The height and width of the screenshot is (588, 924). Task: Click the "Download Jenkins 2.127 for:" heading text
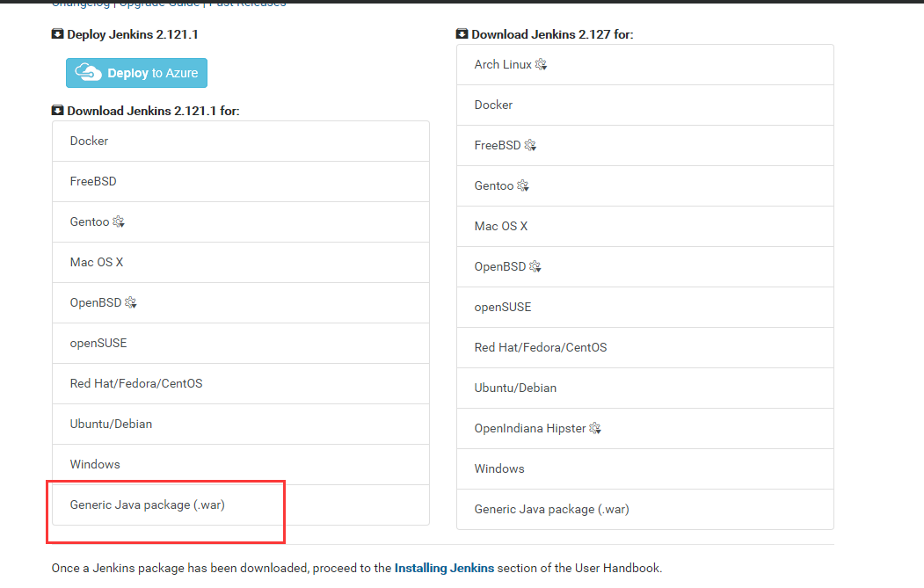tap(552, 34)
